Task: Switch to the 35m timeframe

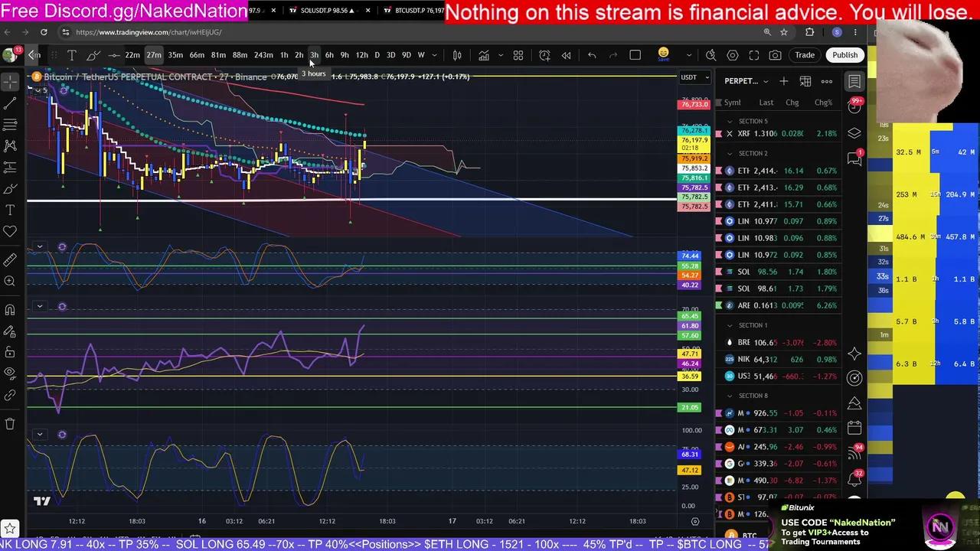Action: tap(175, 55)
